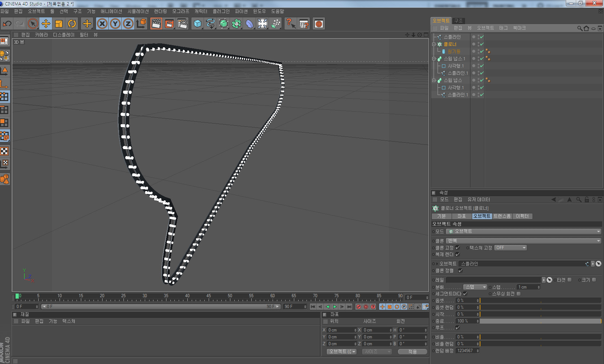The image size is (604, 364).
Task: Toggle the 루프 checkbox
Action: 457,328
